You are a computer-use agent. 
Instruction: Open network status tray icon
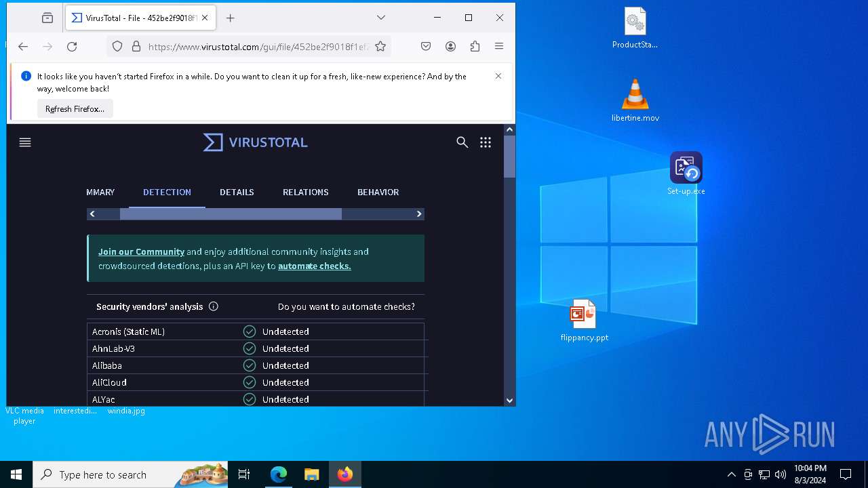click(x=764, y=474)
